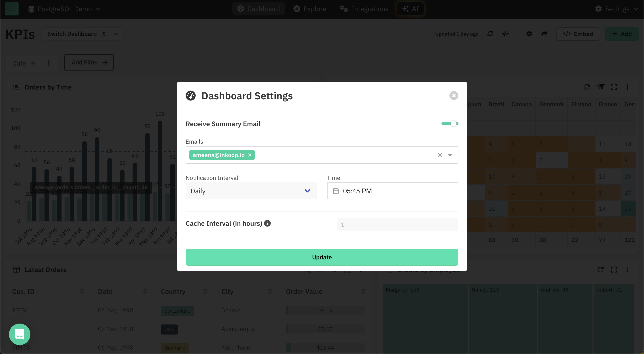
Task: Click the Update button
Action: [x=322, y=257]
